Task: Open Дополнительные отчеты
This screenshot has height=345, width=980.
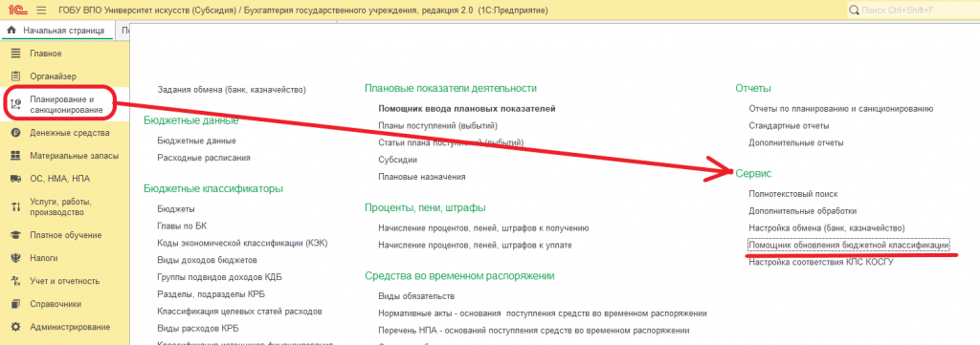Action: coord(796,142)
